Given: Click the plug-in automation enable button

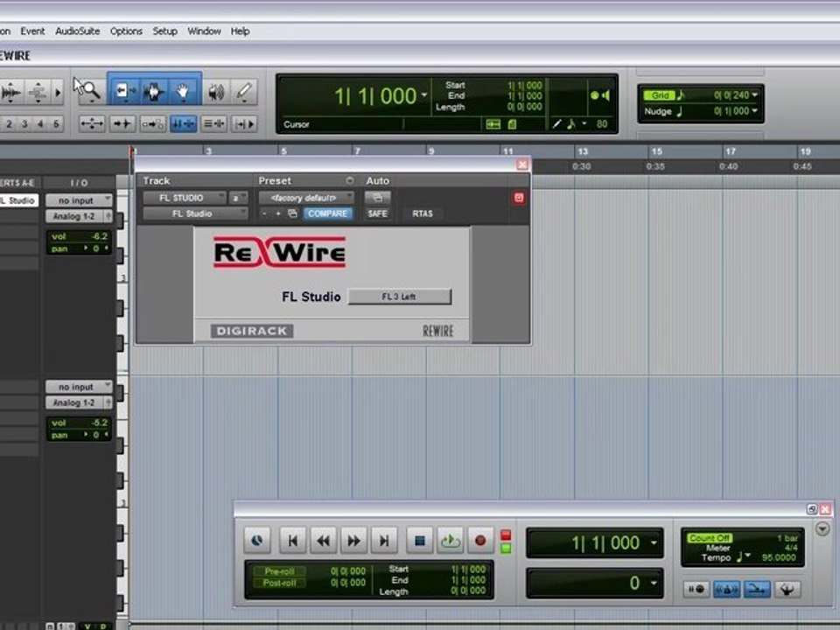Looking at the screenshot, I should pyautogui.click(x=378, y=198).
